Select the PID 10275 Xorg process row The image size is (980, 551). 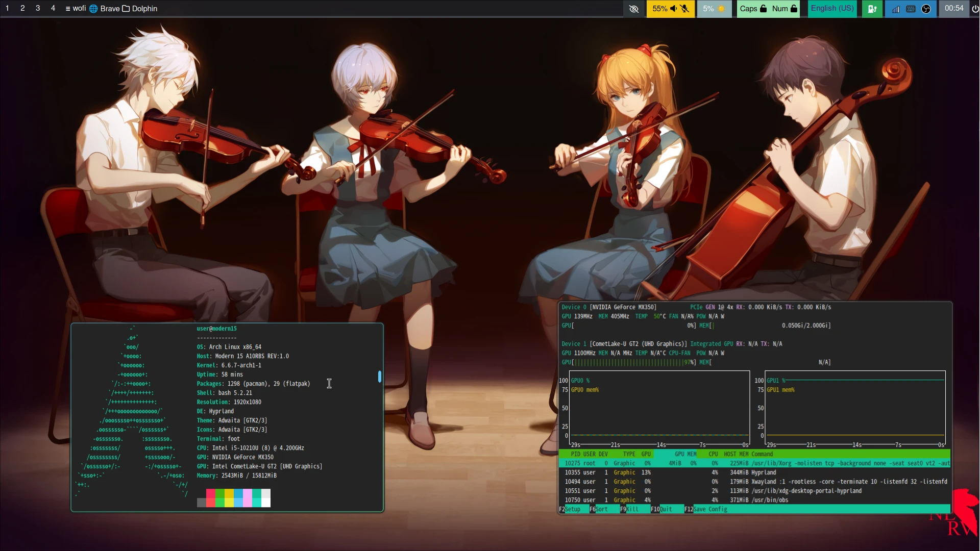754,463
